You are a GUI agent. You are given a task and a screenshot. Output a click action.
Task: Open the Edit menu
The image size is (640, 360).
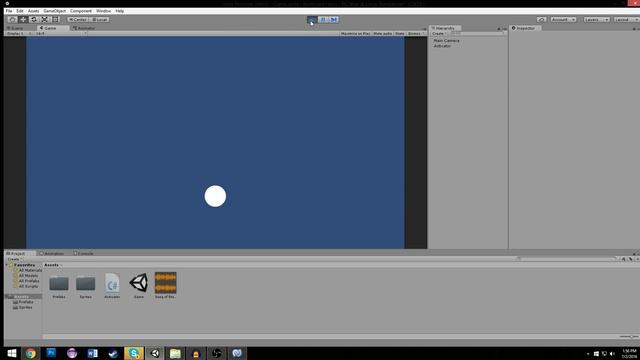[20, 11]
